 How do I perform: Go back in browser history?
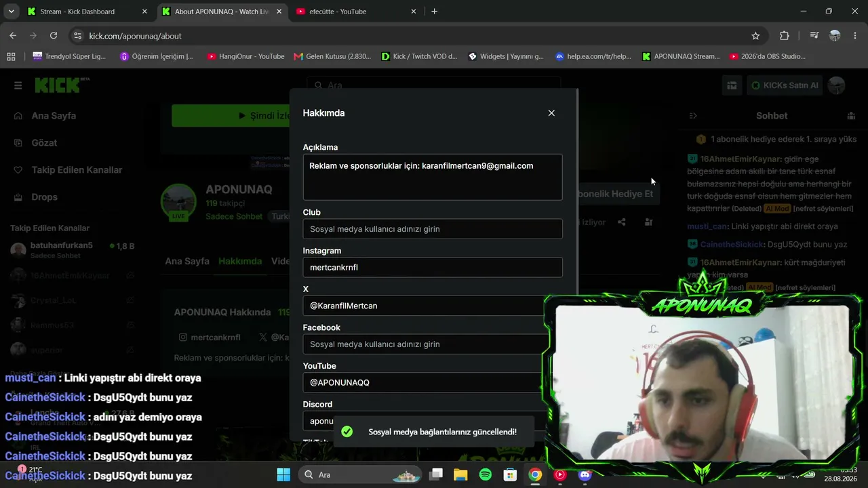13,36
